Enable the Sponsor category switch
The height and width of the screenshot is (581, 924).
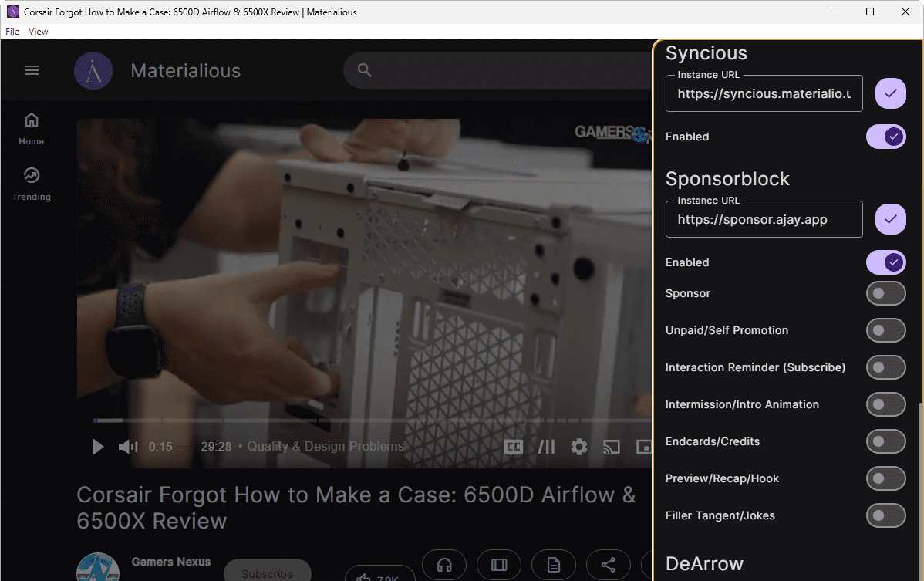pos(885,293)
